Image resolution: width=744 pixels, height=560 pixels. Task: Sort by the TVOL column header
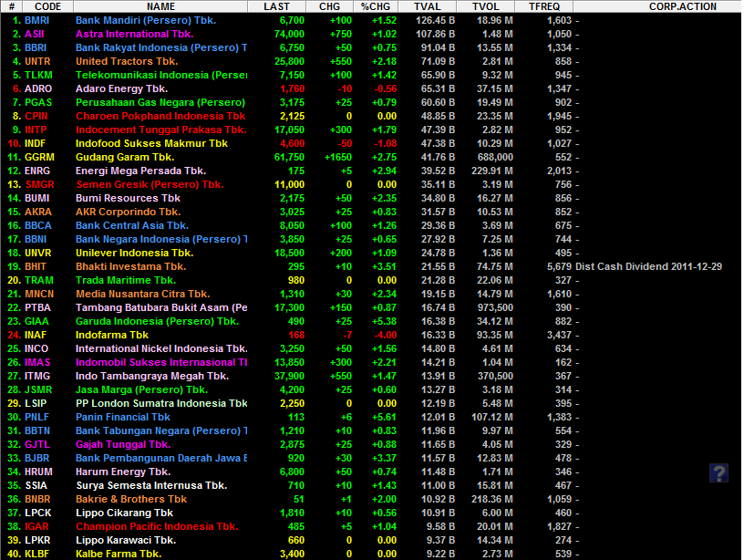pos(486,6)
